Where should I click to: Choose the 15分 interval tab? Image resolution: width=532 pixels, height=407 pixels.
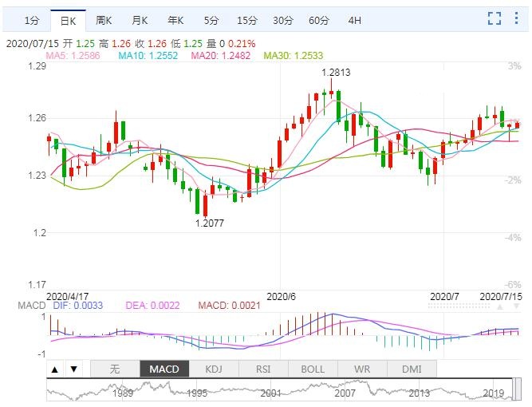point(246,20)
